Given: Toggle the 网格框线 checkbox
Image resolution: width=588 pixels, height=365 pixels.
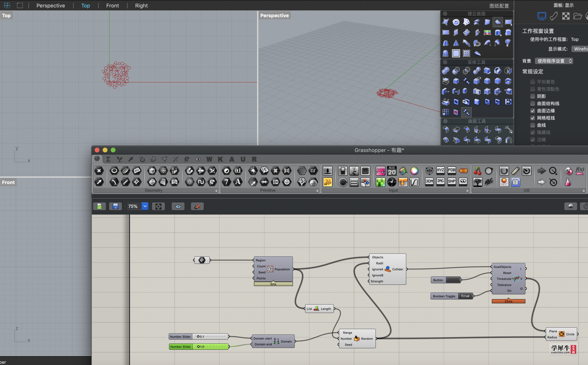Looking at the screenshot, I should (532, 118).
